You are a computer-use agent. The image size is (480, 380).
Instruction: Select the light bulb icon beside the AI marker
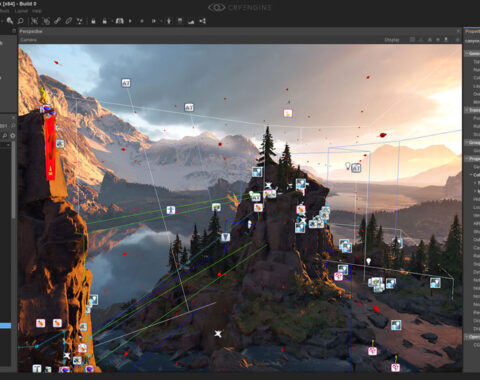347,165
